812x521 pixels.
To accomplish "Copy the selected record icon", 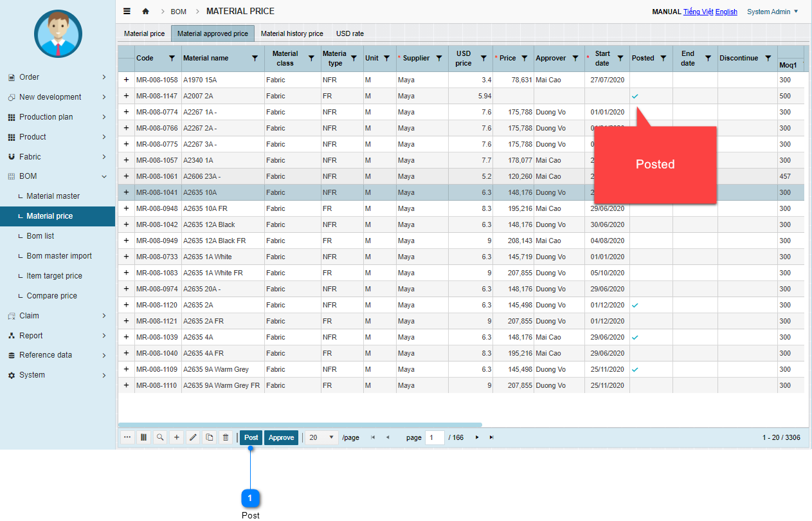I will coord(209,437).
